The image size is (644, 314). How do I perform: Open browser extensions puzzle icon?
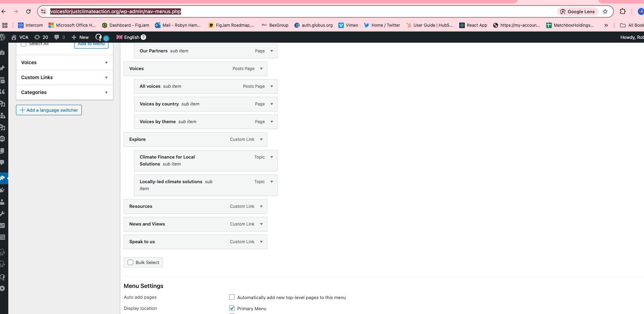tap(623, 11)
